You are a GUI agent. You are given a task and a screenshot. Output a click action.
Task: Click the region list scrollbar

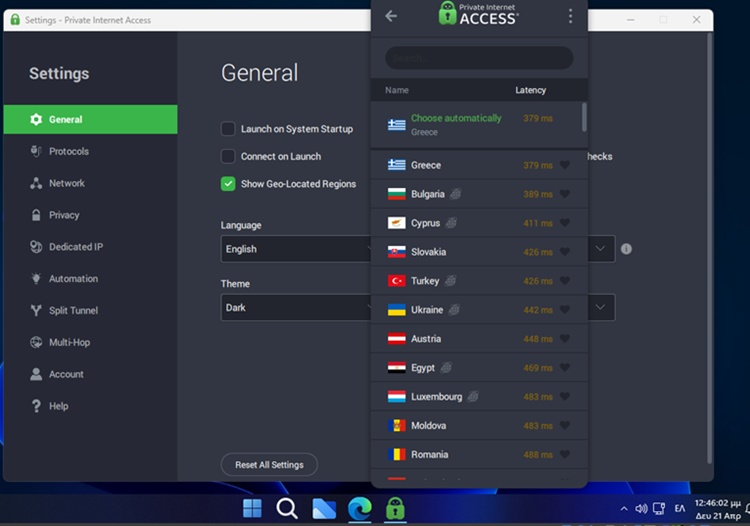(584, 117)
